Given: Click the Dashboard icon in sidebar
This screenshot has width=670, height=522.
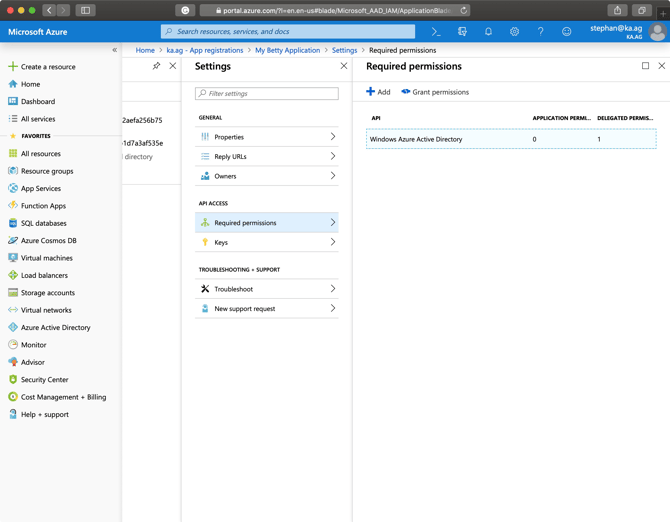Looking at the screenshot, I should pyautogui.click(x=13, y=101).
